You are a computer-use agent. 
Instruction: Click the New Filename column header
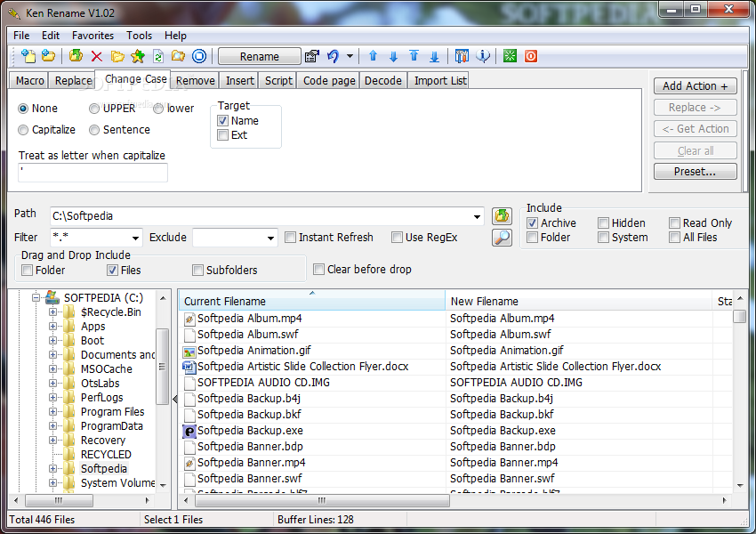tap(579, 302)
